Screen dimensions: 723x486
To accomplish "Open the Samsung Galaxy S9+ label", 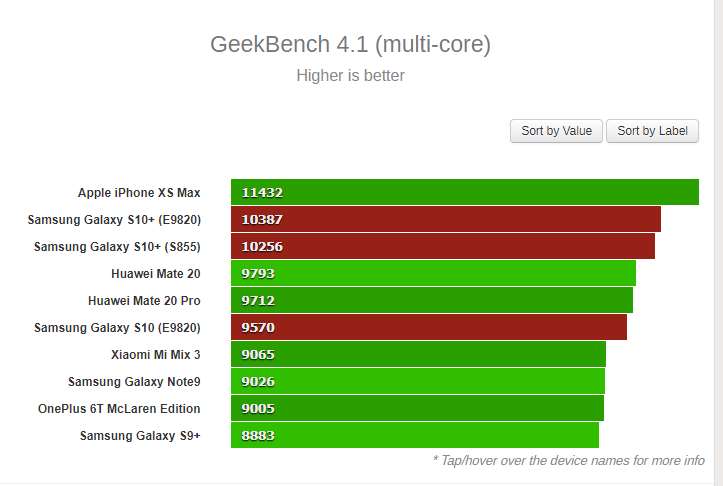I will tap(140, 436).
